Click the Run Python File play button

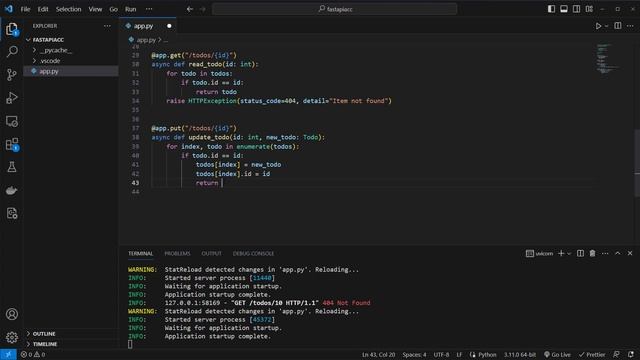point(598,26)
